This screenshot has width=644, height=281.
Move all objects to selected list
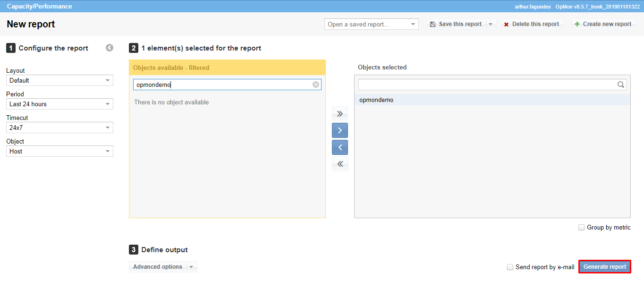coord(339,114)
